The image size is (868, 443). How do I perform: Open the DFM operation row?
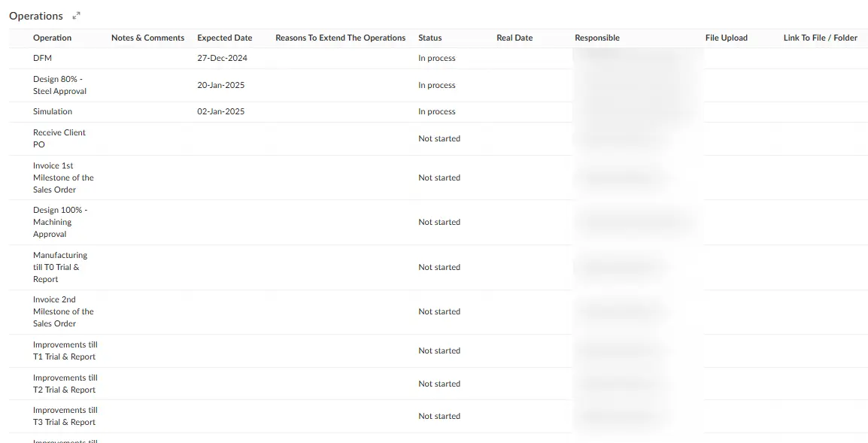click(x=42, y=58)
